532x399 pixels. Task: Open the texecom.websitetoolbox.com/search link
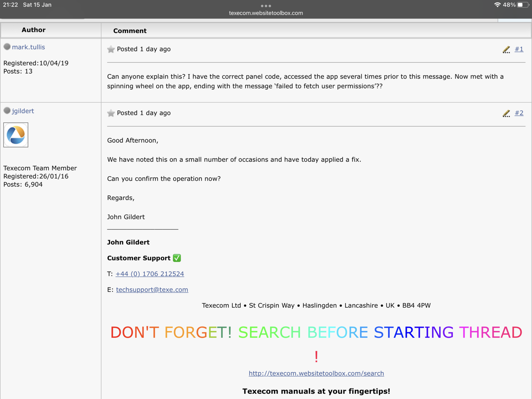coord(316,373)
